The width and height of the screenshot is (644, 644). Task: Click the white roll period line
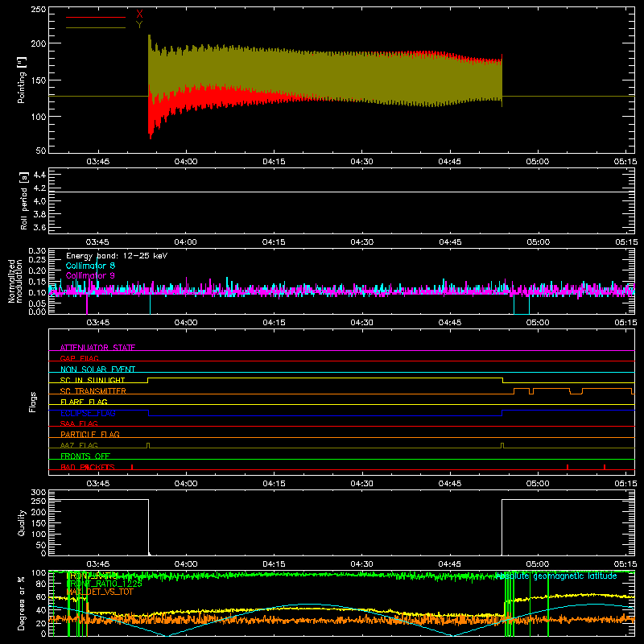pos(341,192)
